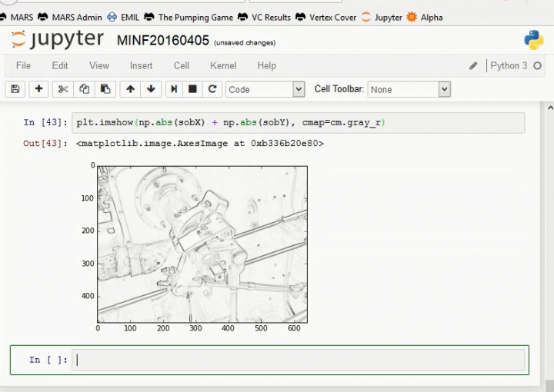Click the Sobel edge output image
Screen dimensions: 554x392
pyautogui.click(x=202, y=244)
